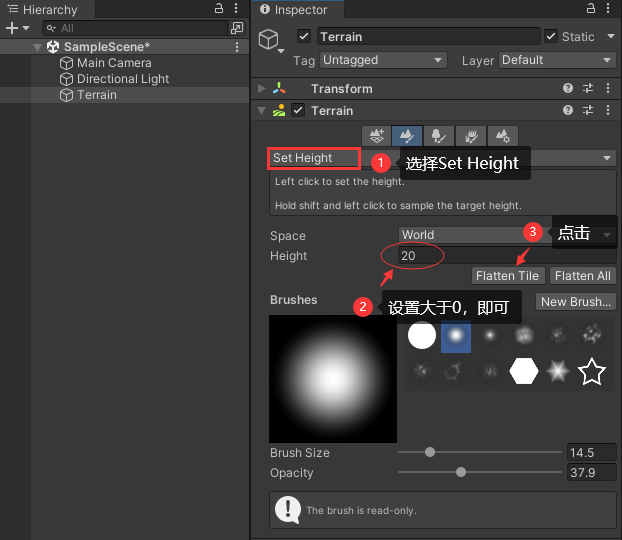The width and height of the screenshot is (622, 540).
Task: Open the Static flags dropdown arrow
Action: coord(610,37)
